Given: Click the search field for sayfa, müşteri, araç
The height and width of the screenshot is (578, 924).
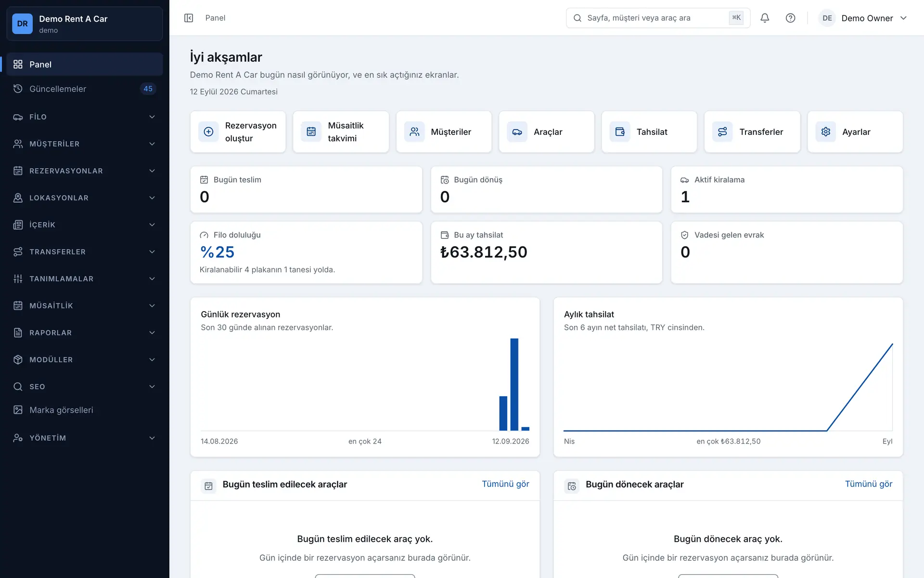Looking at the screenshot, I should point(658,18).
